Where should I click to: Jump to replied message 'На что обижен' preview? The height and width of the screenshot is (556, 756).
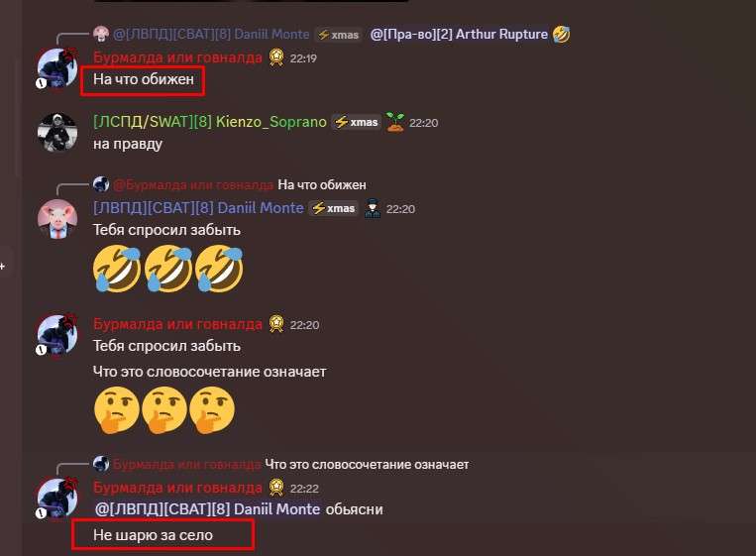pyautogui.click(x=322, y=184)
